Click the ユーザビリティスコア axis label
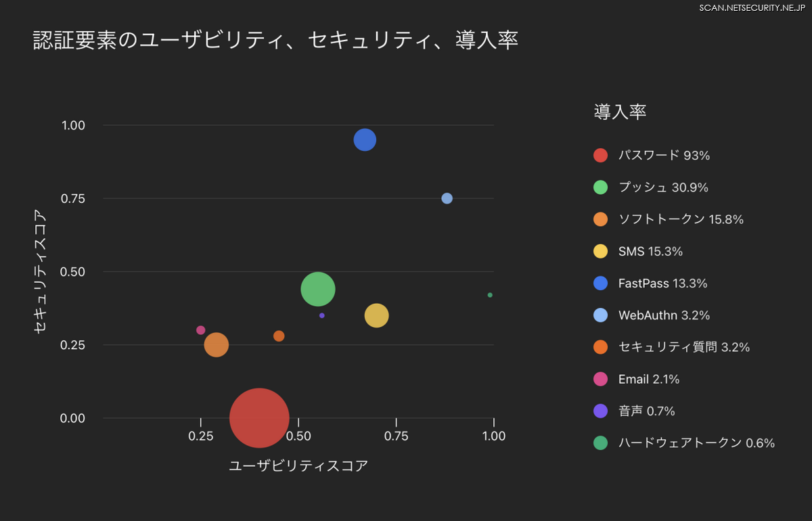This screenshot has height=521, width=812. pyautogui.click(x=298, y=466)
